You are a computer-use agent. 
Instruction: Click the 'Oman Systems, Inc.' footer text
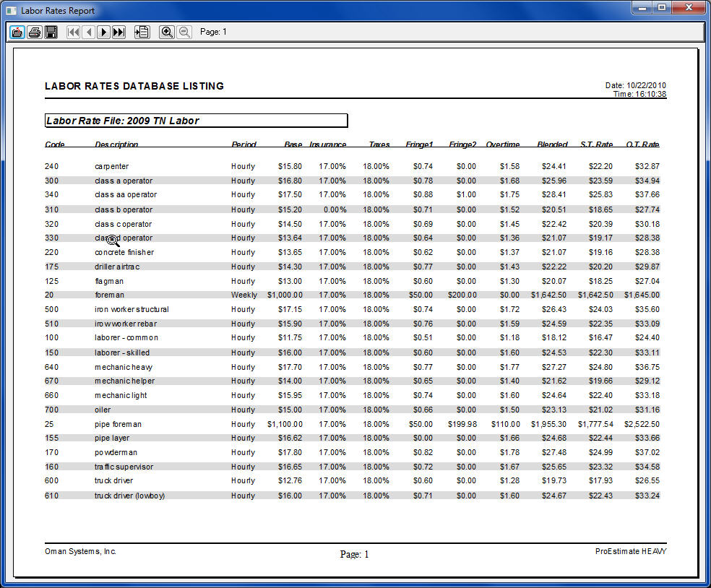coord(80,551)
